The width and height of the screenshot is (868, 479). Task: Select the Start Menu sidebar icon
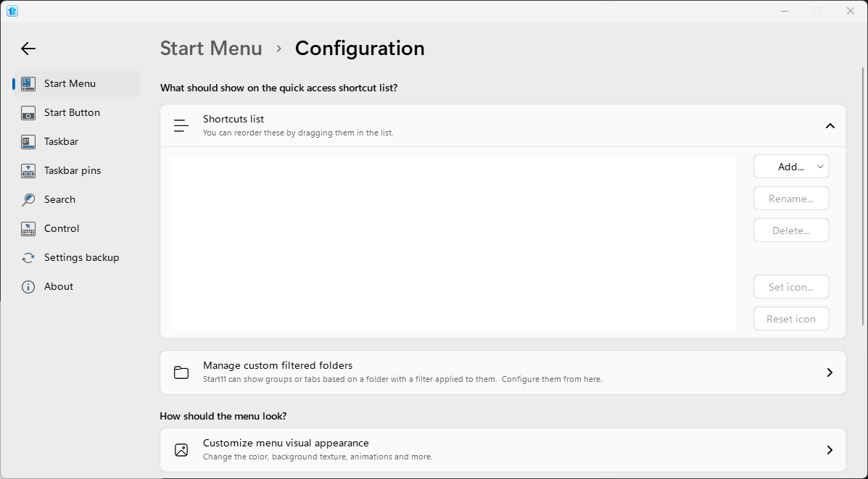[x=28, y=83]
